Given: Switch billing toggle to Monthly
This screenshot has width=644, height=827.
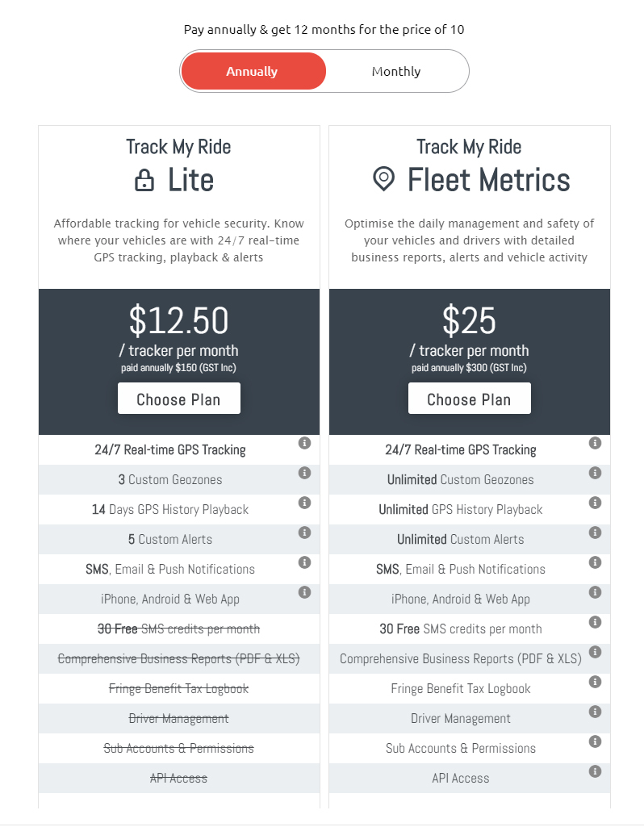Looking at the screenshot, I should [x=396, y=71].
